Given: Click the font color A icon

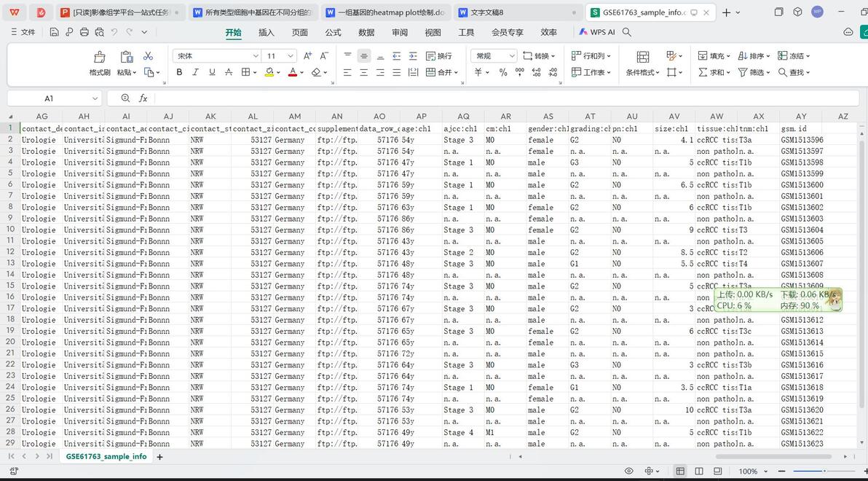Looking at the screenshot, I should [x=293, y=73].
